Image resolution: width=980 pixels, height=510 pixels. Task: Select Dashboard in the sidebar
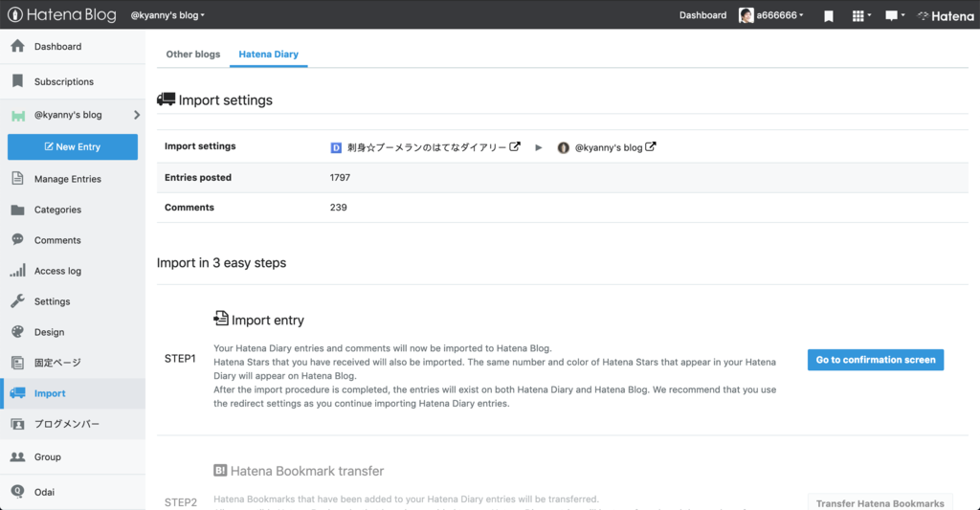(x=57, y=46)
